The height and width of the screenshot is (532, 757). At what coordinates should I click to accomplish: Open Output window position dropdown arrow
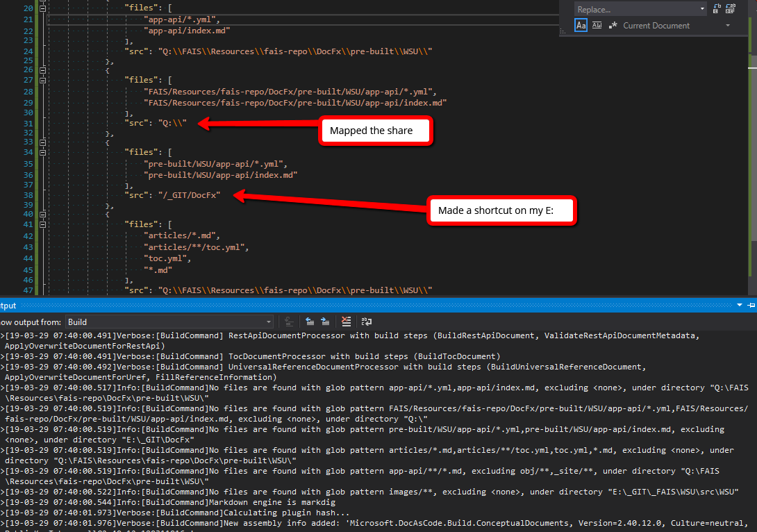(739, 305)
